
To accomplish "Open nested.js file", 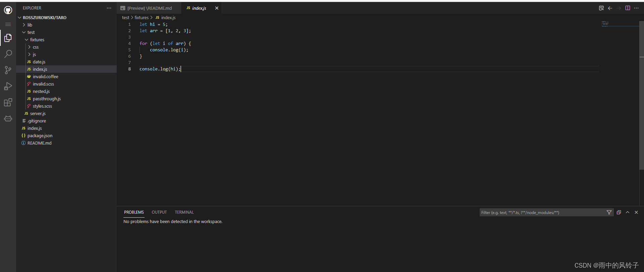I will click(66, 91).
